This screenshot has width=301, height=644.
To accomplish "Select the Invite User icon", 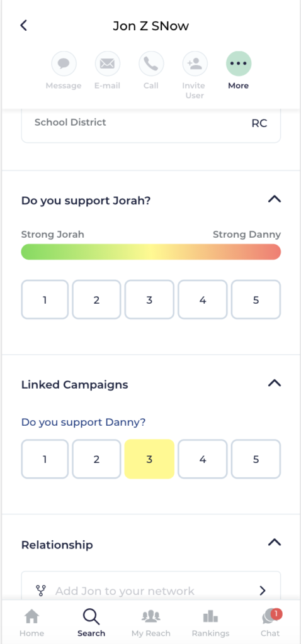I will click(x=195, y=64).
